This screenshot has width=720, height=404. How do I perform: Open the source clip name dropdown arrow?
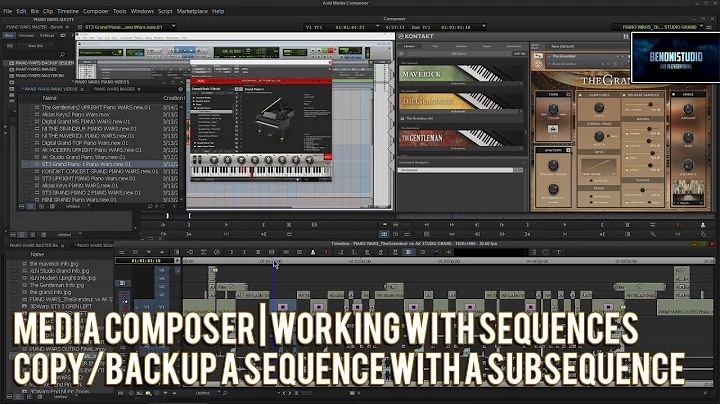pos(173,27)
